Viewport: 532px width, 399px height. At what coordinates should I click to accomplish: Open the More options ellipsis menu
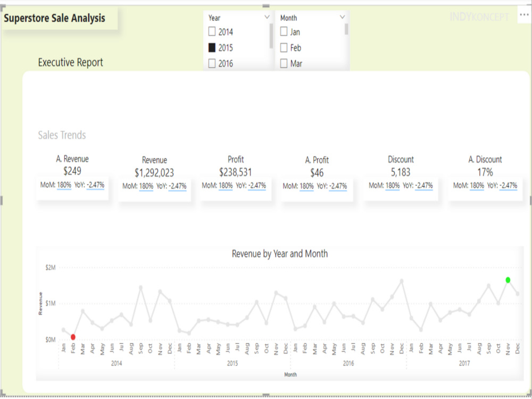tap(523, 15)
